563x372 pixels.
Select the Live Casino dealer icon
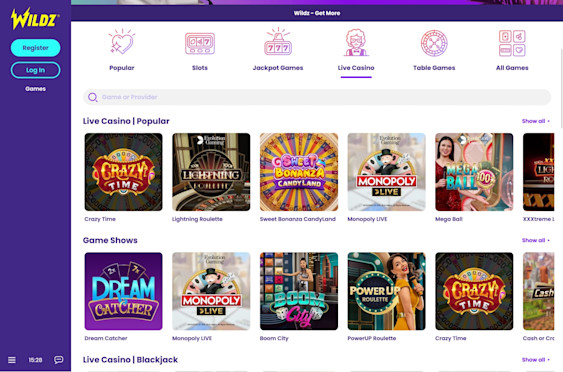pos(356,43)
